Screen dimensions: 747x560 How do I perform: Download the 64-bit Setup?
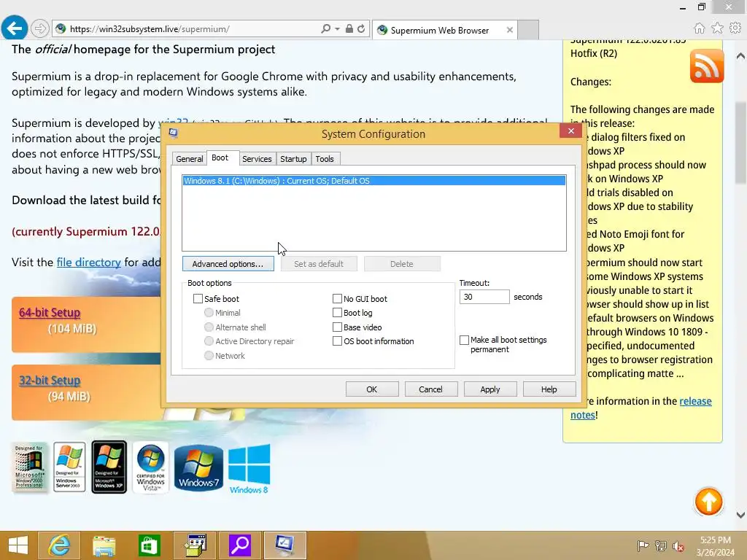coord(50,313)
